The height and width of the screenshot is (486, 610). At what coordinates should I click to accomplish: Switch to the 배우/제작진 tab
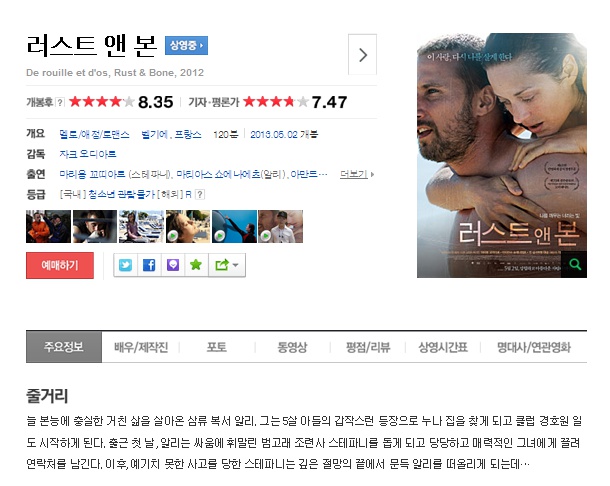pos(141,347)
